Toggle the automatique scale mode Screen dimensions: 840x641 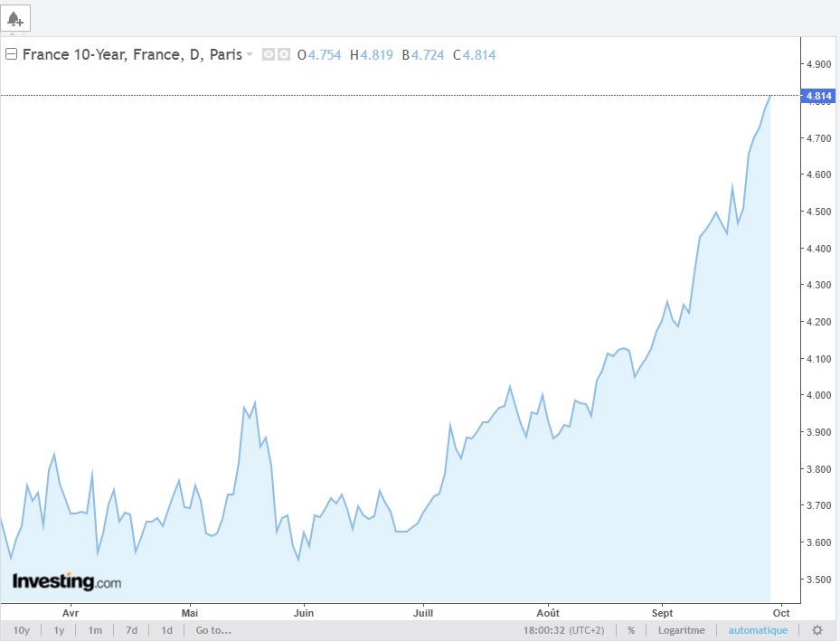click(x=758, y=630)
